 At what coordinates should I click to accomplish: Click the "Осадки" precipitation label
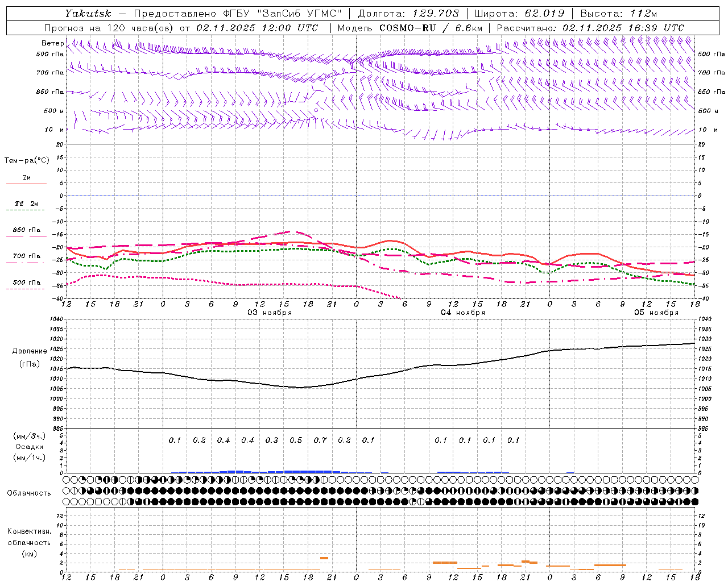[x=30, y=447]
